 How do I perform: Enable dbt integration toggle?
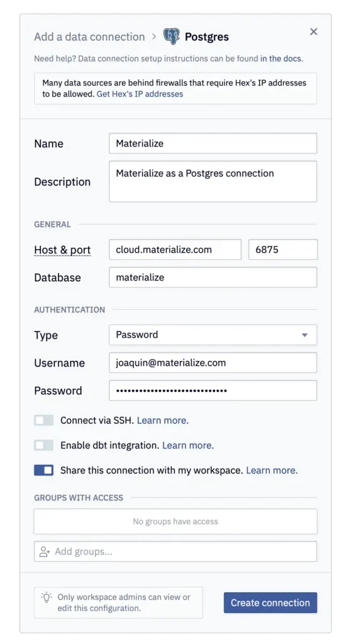point(43,445)
